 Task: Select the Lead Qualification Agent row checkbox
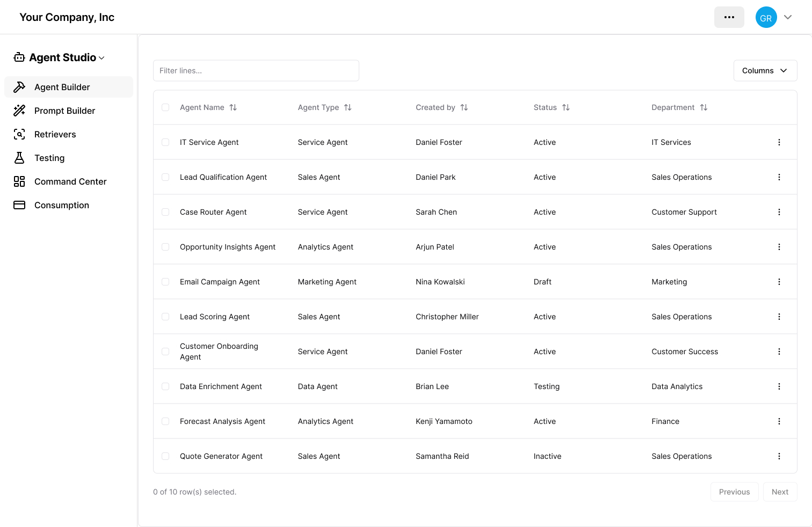coord(165,177)
